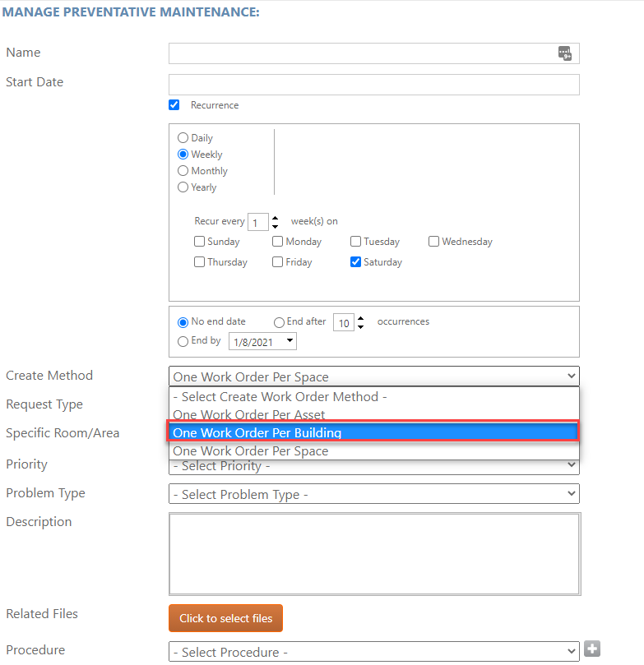Select the End by date option
This screenshot has width=644, height=665.
click(183, 341)
